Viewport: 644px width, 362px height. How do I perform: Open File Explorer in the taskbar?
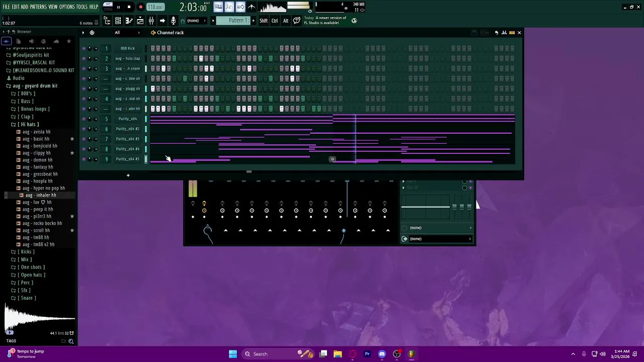pyautogui.click(x=338, y=354)
